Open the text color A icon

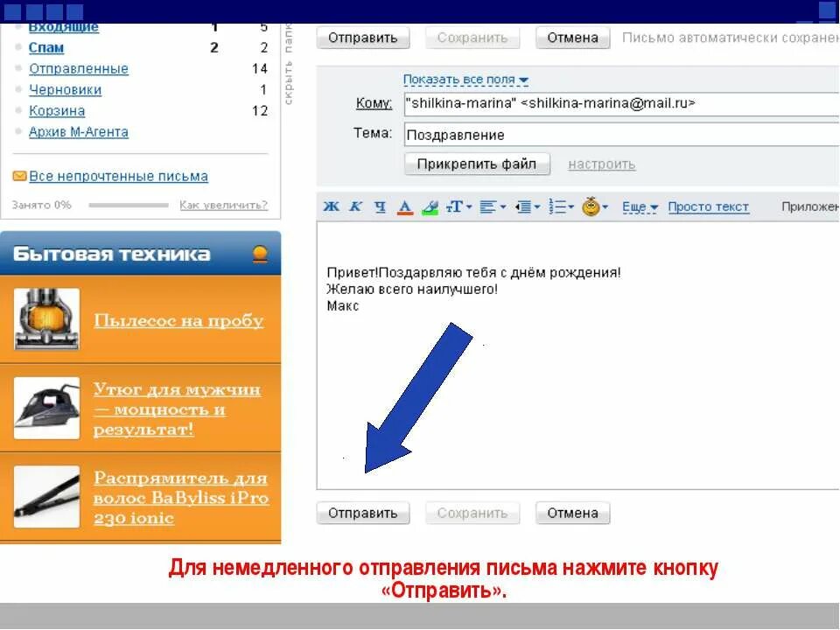pos(405,207)
